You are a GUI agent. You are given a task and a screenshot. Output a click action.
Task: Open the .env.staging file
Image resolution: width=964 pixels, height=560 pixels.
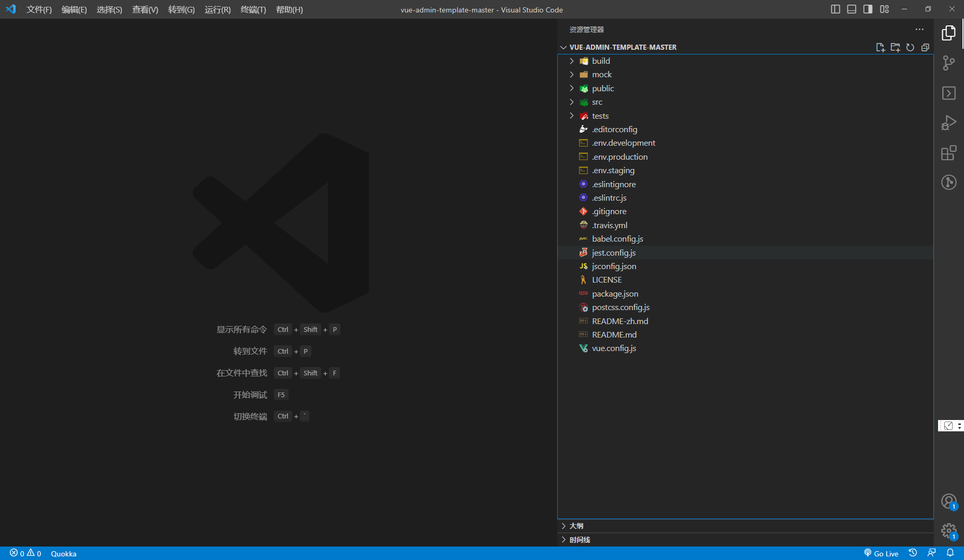[x=746, y=171]
